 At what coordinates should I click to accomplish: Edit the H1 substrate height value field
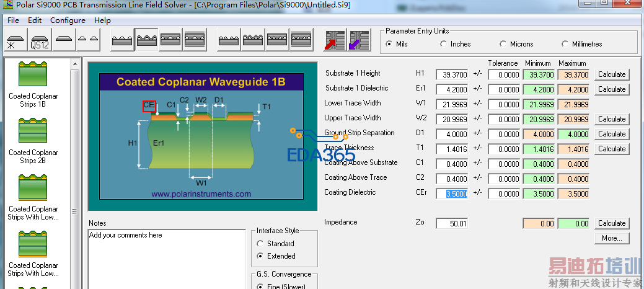452,75
